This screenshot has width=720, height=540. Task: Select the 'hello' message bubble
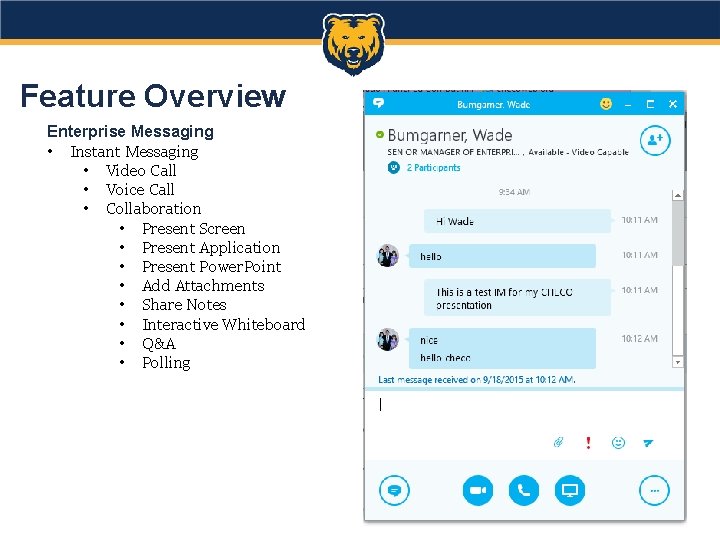click(x=502, y=256)
